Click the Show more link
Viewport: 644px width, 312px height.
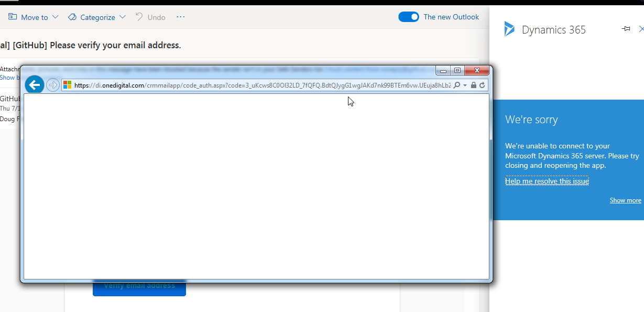point(626,200)
